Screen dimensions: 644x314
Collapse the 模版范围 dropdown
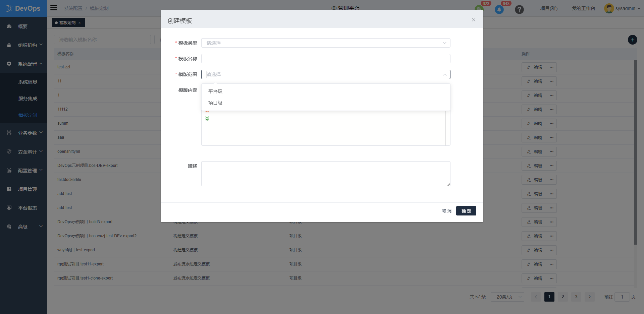click(444, 74)
